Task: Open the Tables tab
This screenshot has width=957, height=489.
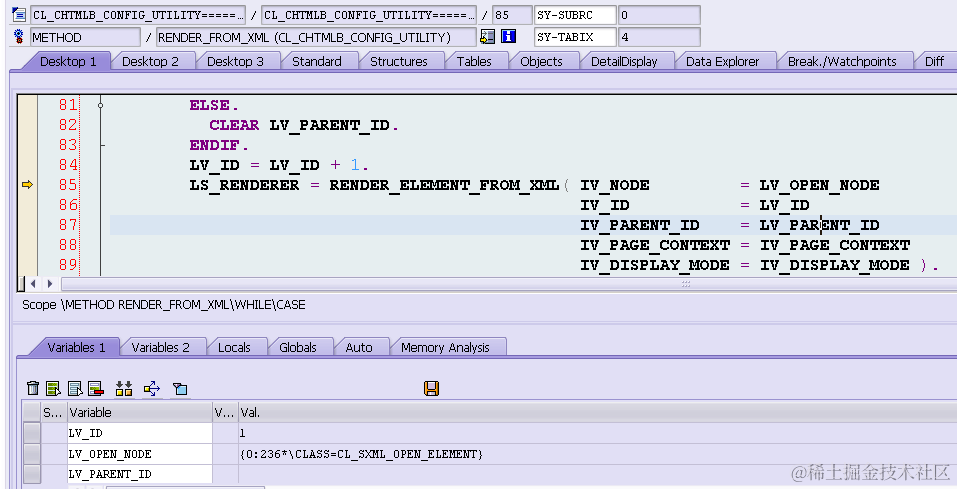Action: tap(474, 61)
